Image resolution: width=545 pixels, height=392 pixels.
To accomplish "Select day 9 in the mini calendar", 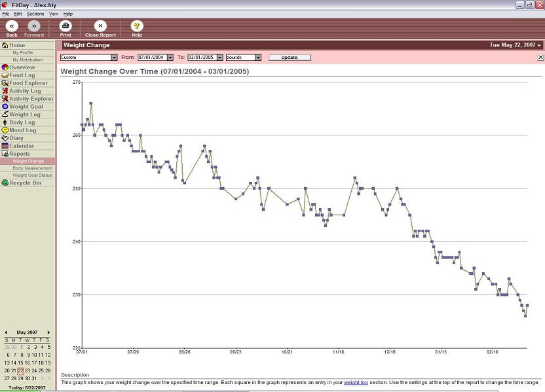I will click(29, 355).
